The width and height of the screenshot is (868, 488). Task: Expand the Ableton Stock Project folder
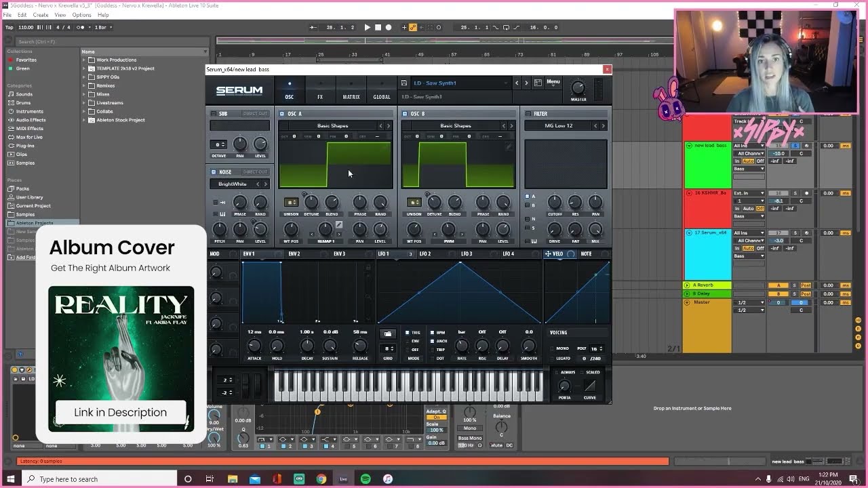click(85, 120)
